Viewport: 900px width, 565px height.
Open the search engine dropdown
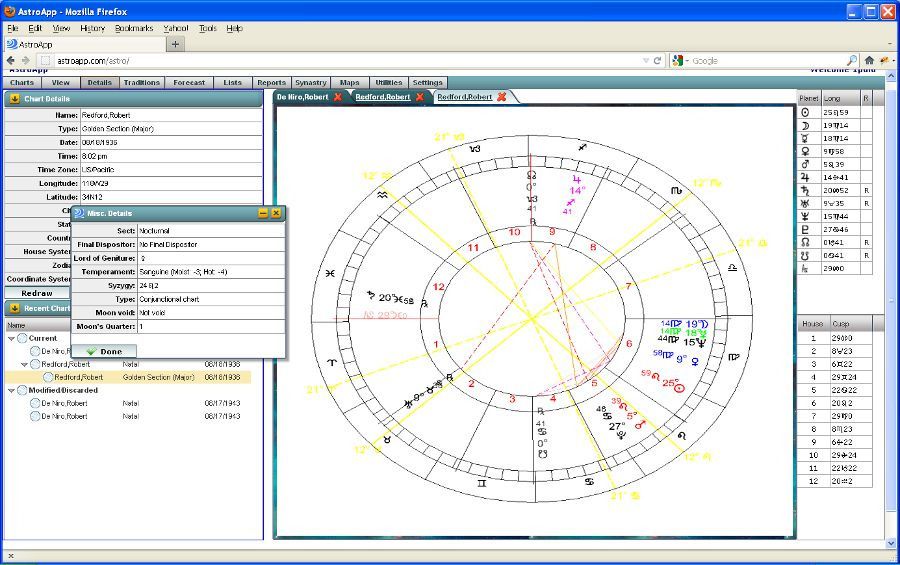coord(680,60)
